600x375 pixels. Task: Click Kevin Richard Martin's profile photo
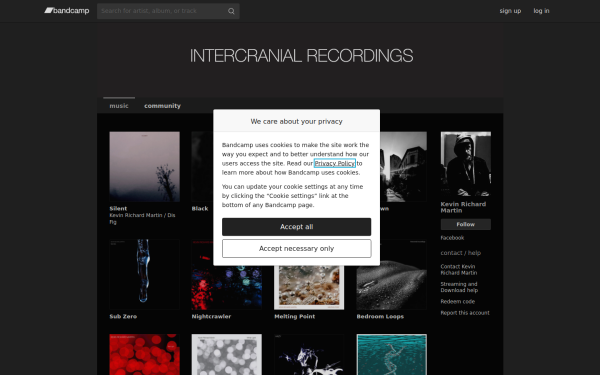pyautogui.click(x=466, y=164)
